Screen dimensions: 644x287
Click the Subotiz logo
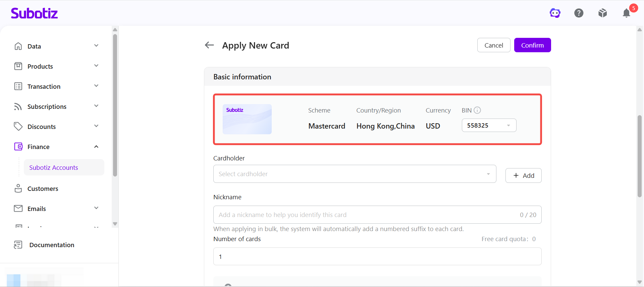[x=34, y=13]
